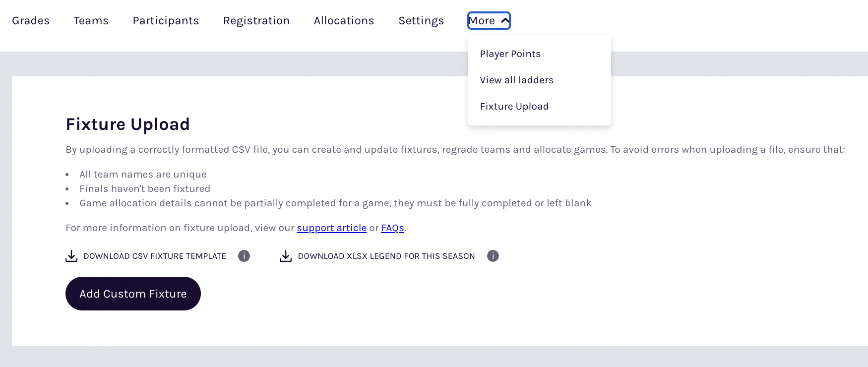Choose Player Points from the More menu
The height and width of the screenshot is (367, 868).
point(510,54)
